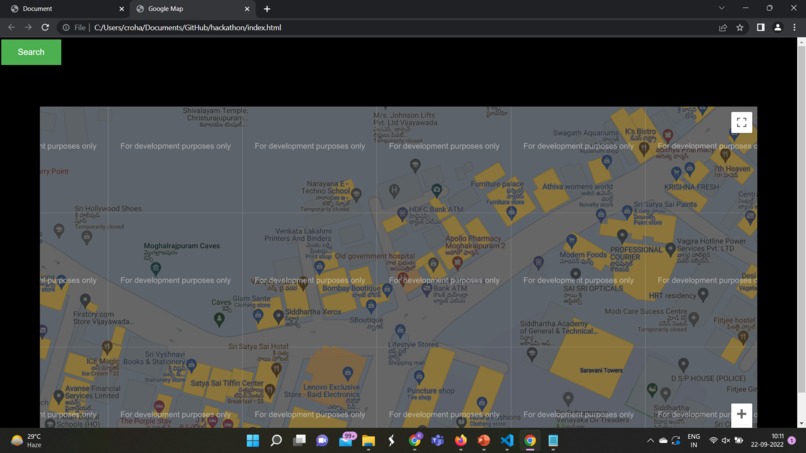Open Firefox from taskbar
Image resolution: width=806 pixels, height=453 pixels.
click(461, 441)
